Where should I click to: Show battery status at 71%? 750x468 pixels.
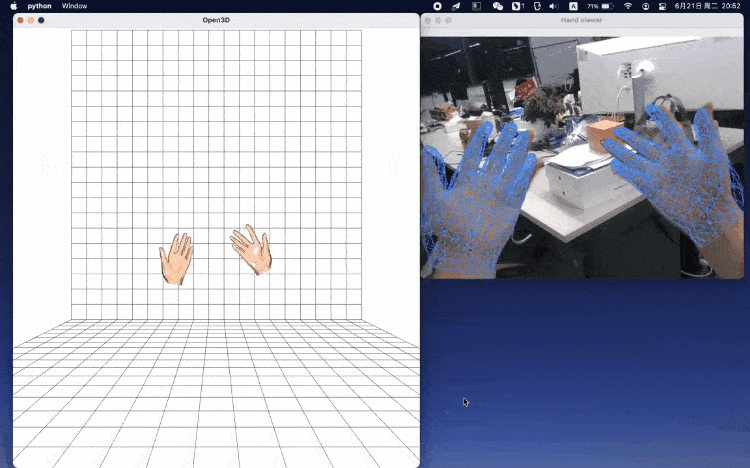600,6
